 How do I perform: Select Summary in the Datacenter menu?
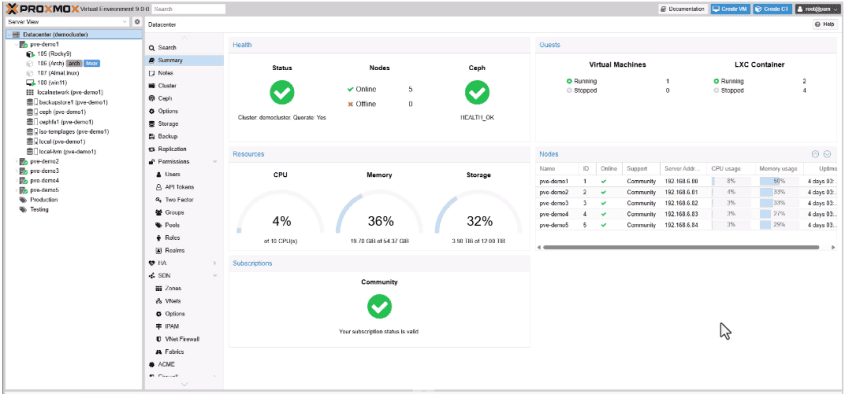(185, 61)
